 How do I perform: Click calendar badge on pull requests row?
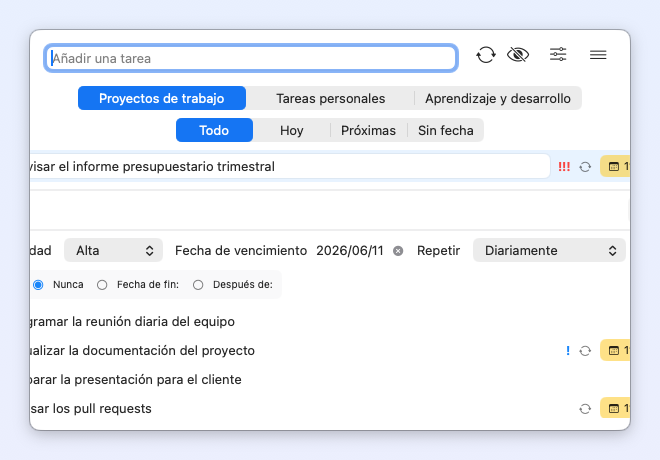tap(615, 408)
